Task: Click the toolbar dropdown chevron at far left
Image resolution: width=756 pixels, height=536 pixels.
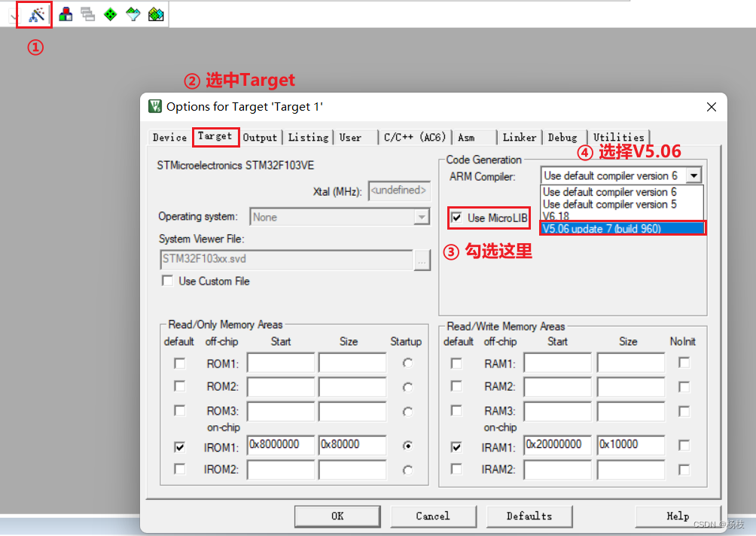Action: click(x=14, y=17)
